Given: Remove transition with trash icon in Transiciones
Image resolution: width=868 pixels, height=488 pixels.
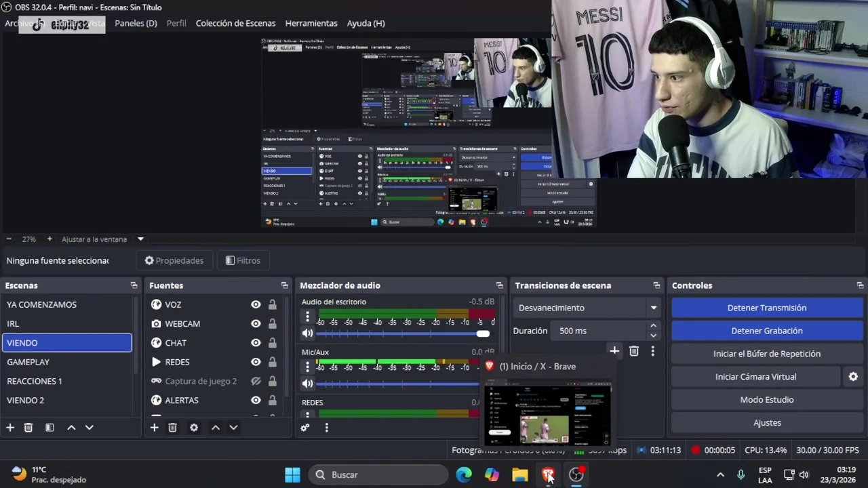Looking at the screenshot, I should click(x=634, y=350).
